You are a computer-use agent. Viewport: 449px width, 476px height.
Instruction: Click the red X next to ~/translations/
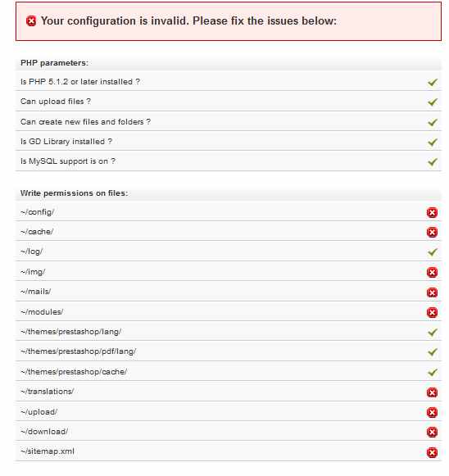click(432, 392)
